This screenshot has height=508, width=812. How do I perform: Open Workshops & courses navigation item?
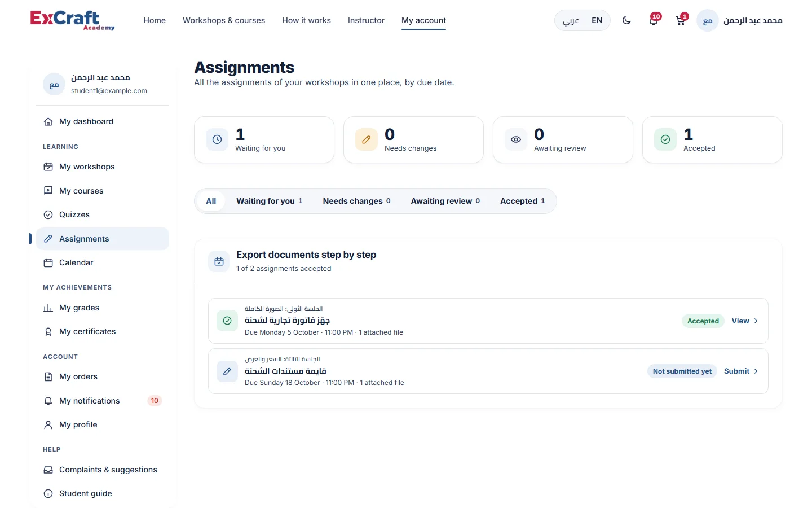click(x=224, y=20)
